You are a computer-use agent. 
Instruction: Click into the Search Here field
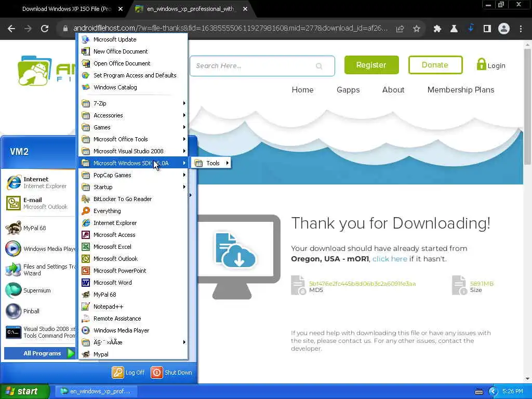262,66
